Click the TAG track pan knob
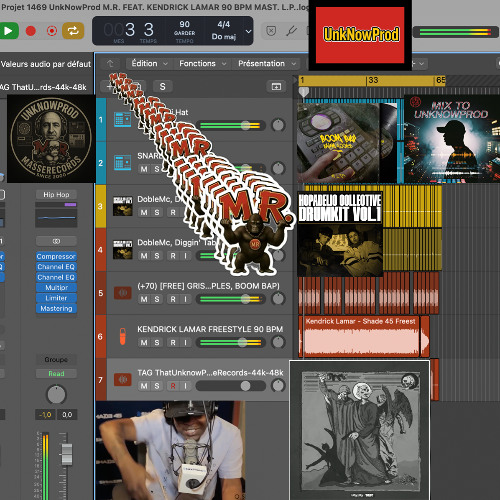500x500 pixels. click(x=278, y=386)
